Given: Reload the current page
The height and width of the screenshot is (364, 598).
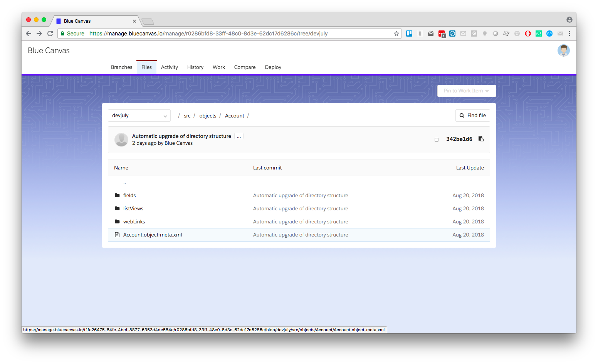Looking at the screenshot, I should coord(50,34).
